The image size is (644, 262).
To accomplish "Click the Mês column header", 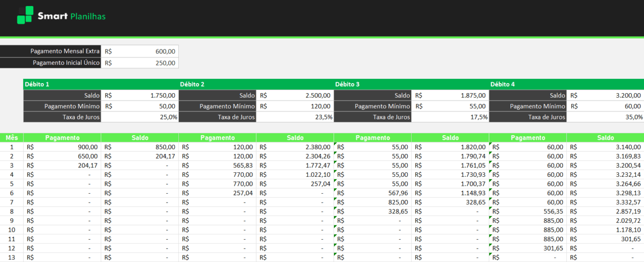I will pos(11,138).
